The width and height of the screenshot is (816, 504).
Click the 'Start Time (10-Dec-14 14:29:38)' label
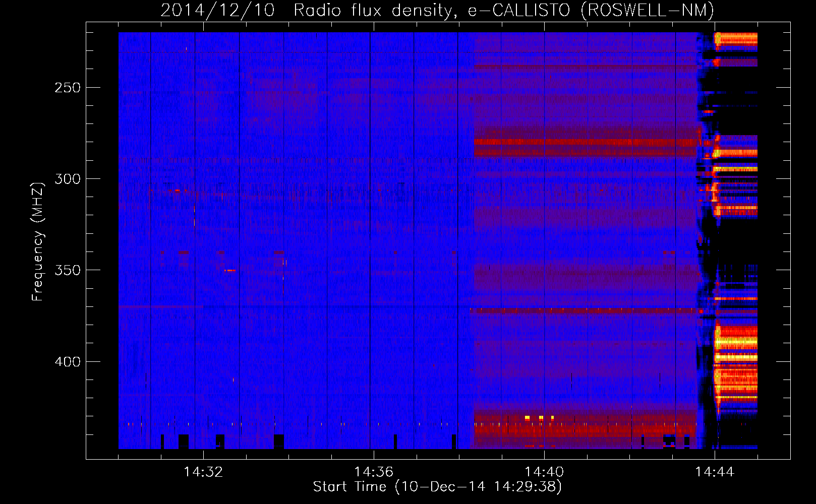437,487
